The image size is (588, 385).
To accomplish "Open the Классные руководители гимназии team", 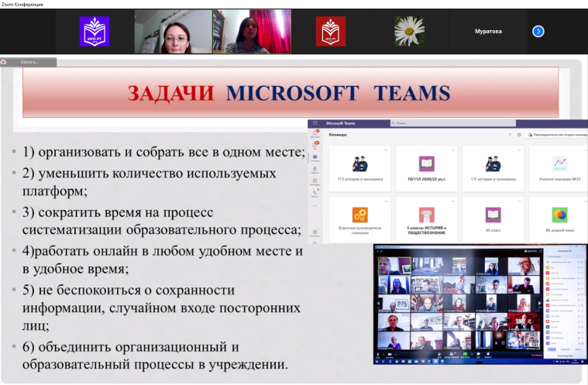I will point(360,220).
